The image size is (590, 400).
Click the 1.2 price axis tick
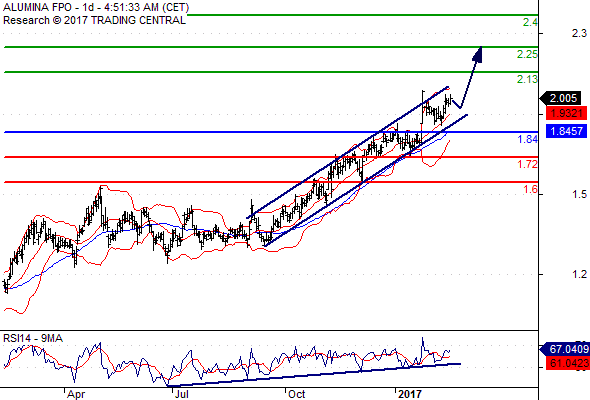click(579, 274)
